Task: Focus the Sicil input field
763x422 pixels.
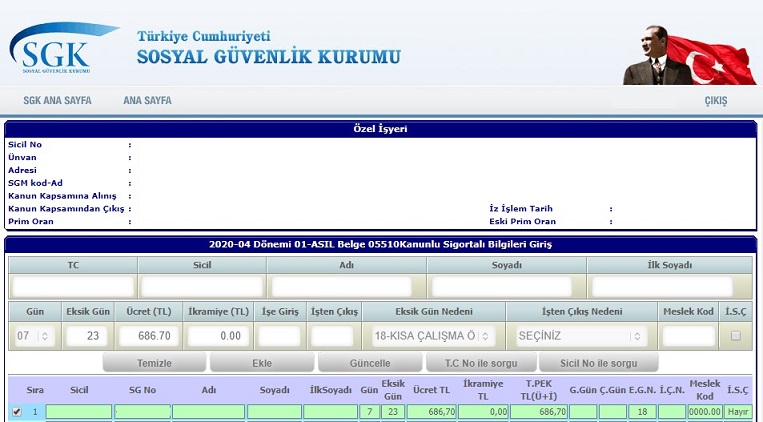Action: (x=201, y=287)
